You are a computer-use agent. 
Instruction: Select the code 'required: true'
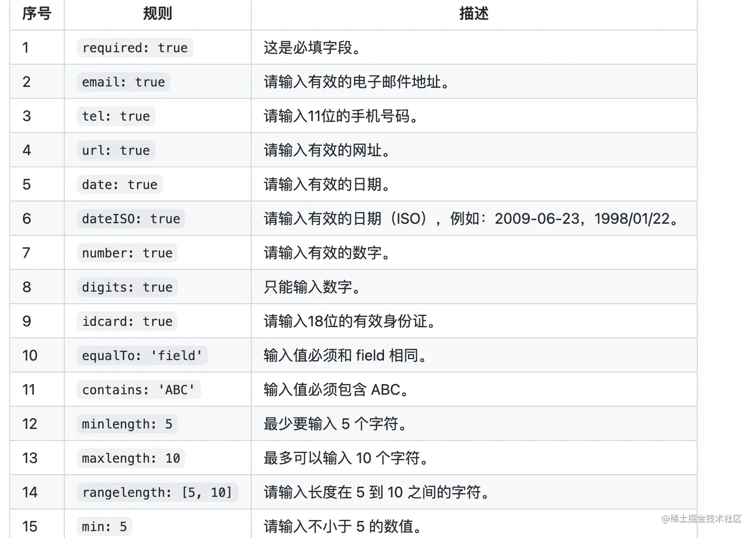tap(135, 48)
